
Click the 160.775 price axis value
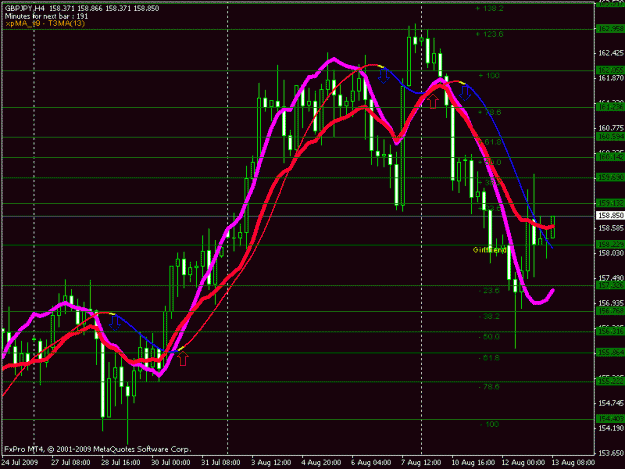pyautogui.click(x=610, y=128)
